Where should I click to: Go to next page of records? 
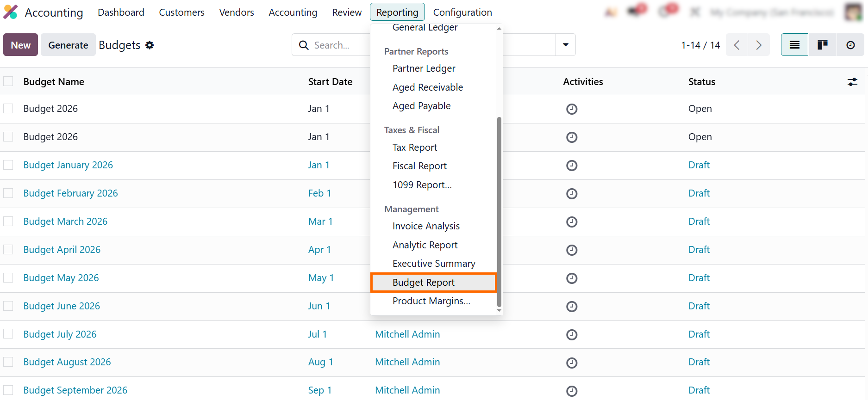click(x=759, y=45)
